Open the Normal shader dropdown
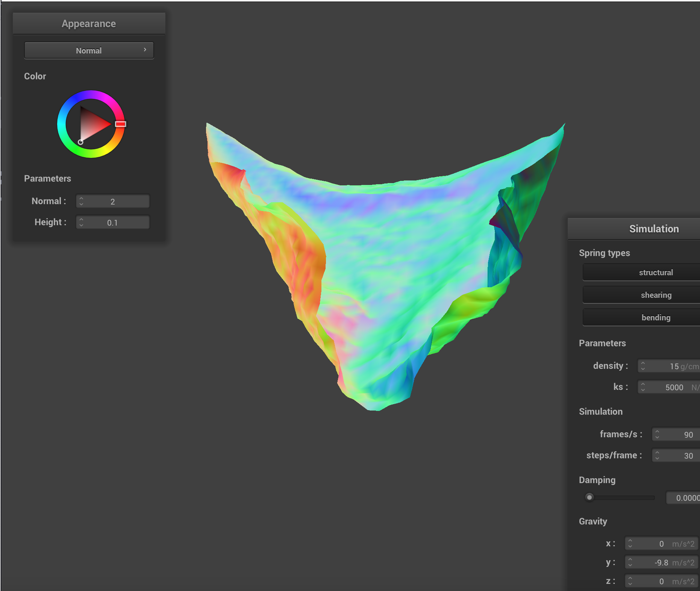The image size is (700, 591). pos(89,50)
